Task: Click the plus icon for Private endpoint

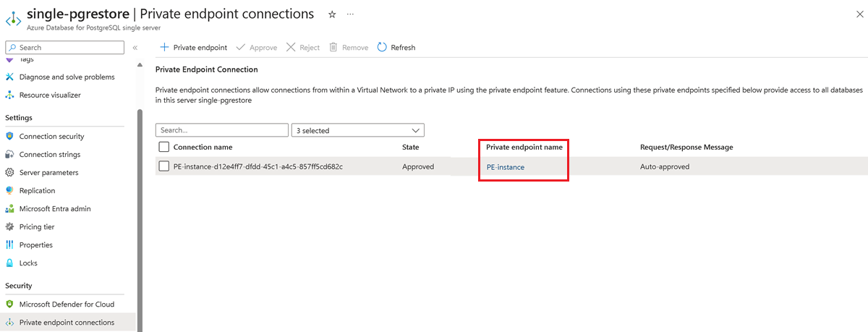Action: [x=164, y=48]
